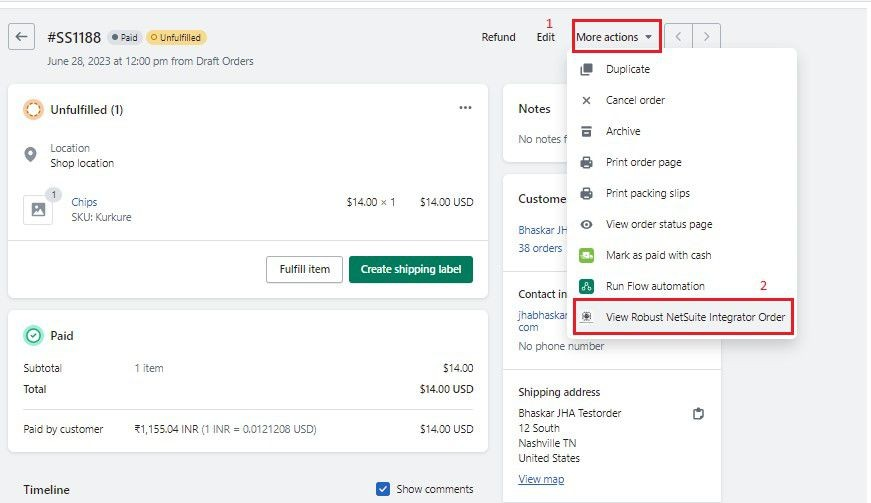Viewport: 871px width, 503px height.
Task: Click the Timeline heading
Action: [47, 490]
